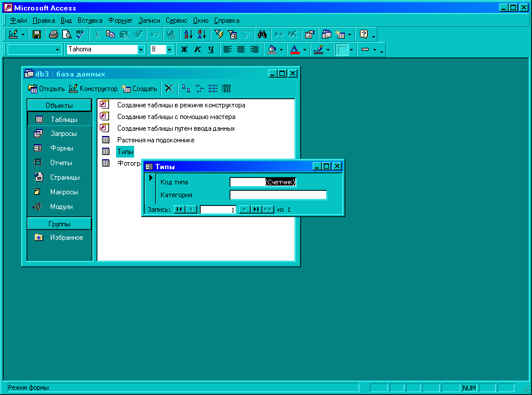Switch to Large Icons view in db3 window
532x395 pixels.
coord(186,89)
